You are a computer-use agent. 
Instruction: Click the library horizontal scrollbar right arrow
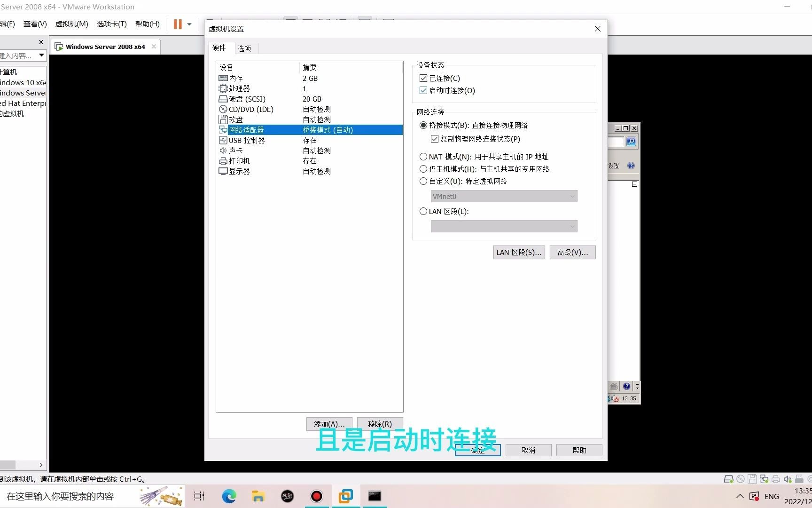pyautogui.click(x=41, y=465)
